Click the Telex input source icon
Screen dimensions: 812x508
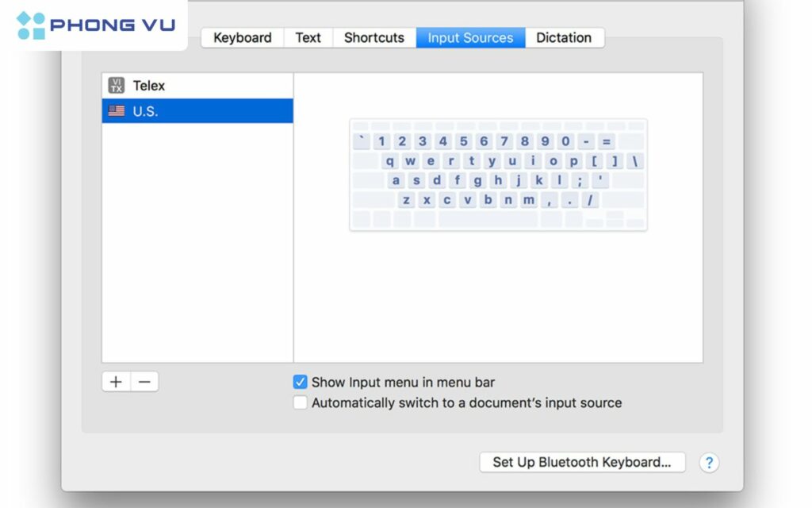pyautogui.click(x=117, y=86)
